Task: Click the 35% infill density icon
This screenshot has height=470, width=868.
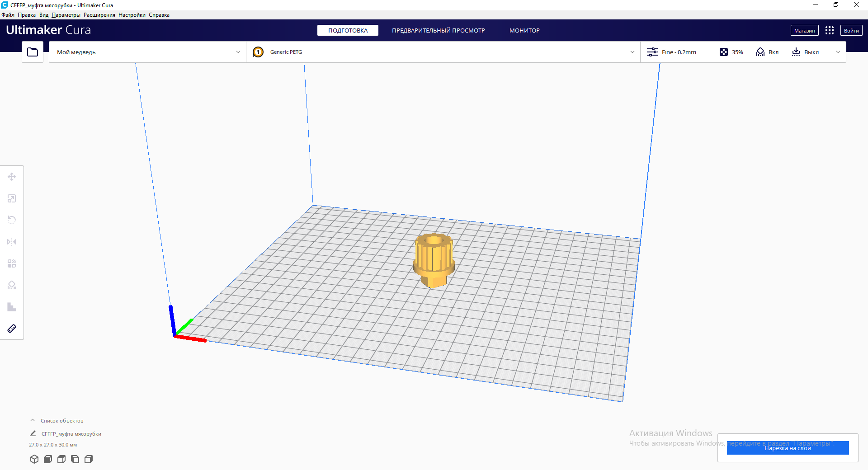Action: (x=724, y=52)
